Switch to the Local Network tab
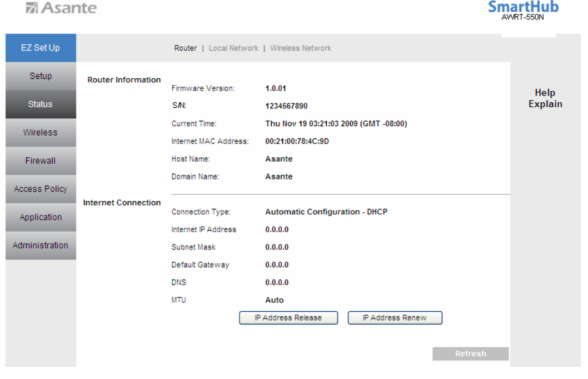Image resolution: width=588 pixels, height=379 pixels. click(x=233, y=48)
